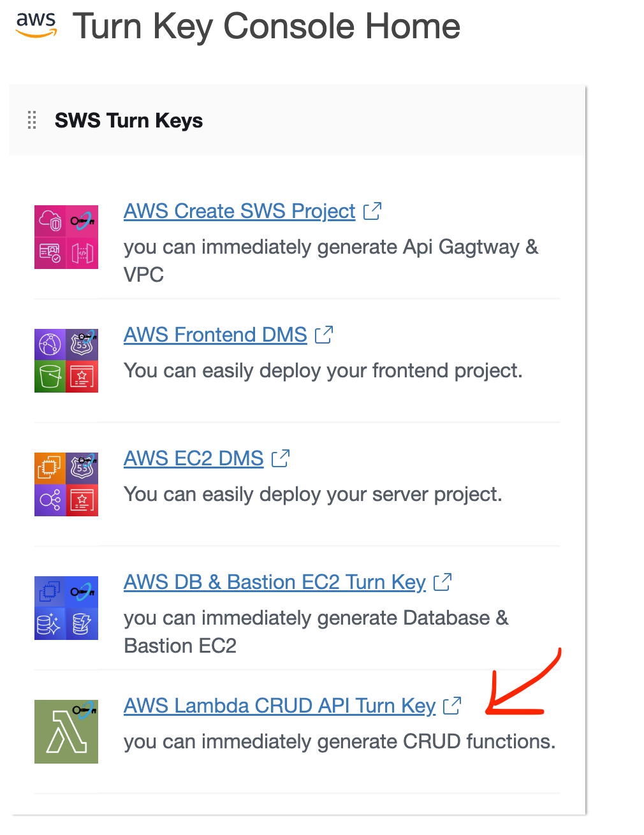Click external-link icon beside AWS Frontend DMS
This screenshot has height=835, width=644.
[x=324, y=335]
